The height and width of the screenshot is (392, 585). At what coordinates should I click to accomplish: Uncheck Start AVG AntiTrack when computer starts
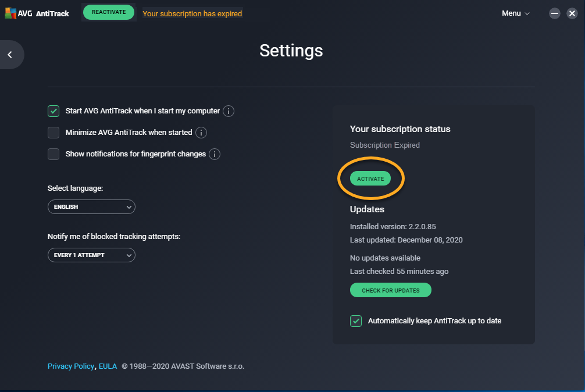53,111
